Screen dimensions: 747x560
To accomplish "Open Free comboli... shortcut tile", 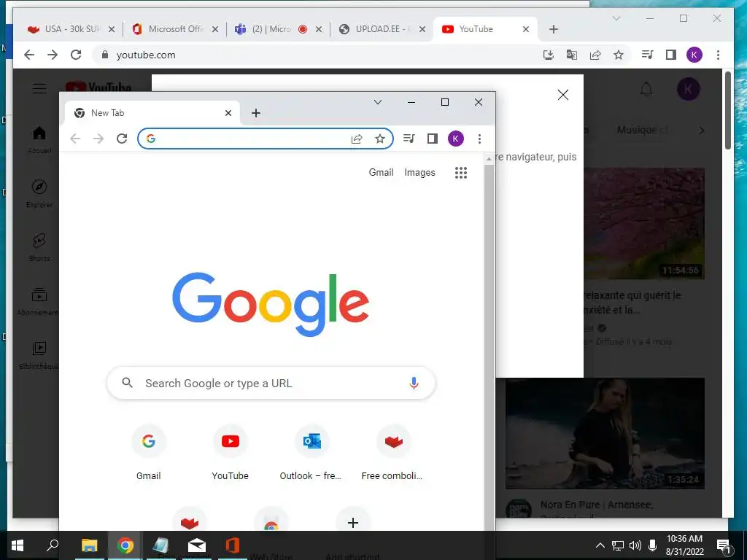I will [393, 452].
